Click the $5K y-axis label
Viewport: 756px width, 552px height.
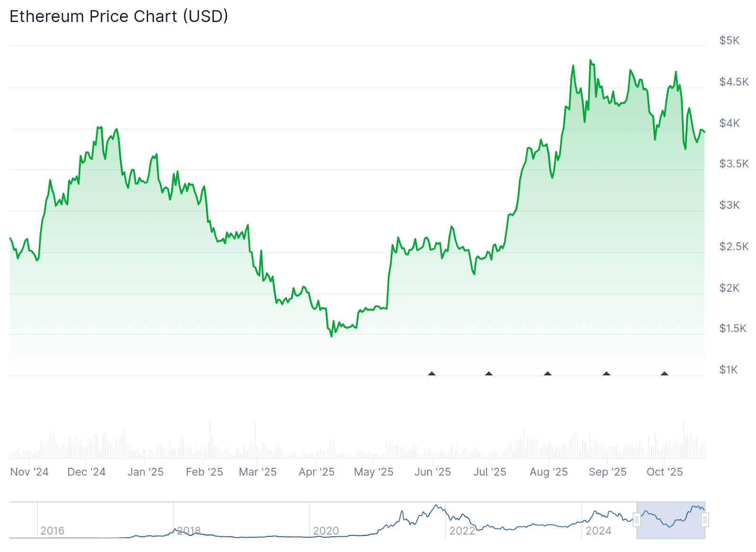tap(729, 41)
